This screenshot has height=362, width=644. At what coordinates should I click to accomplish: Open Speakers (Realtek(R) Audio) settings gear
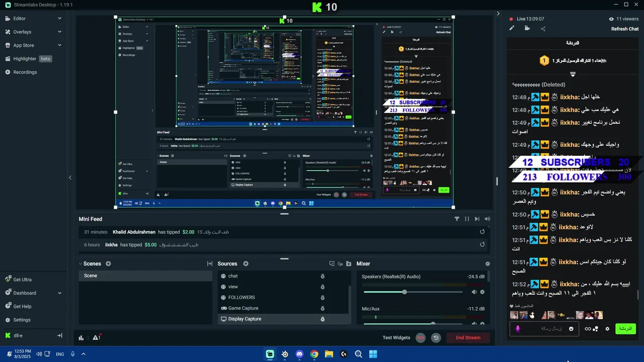482,292
